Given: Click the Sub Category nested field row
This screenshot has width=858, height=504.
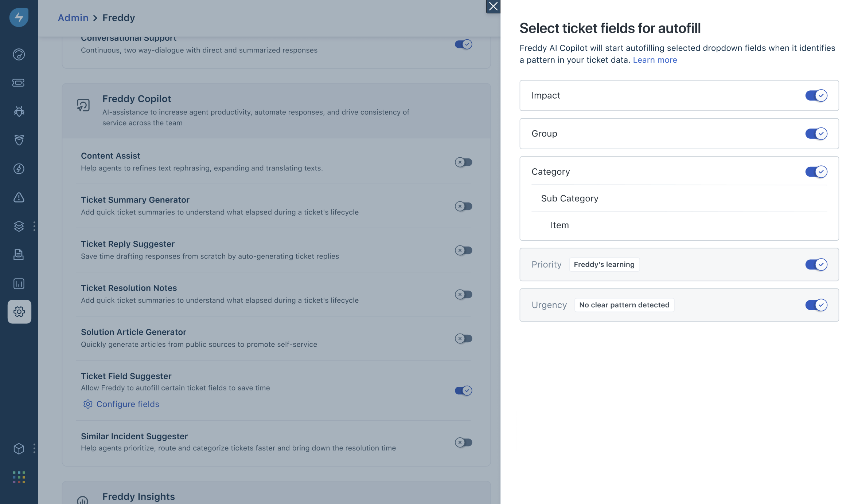Looking at the screenshot, I should click(x=569, y=198).
